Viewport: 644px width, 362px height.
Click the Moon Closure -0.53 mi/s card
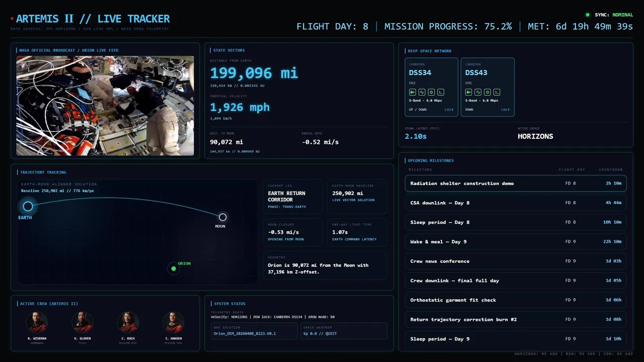(293, 233)
